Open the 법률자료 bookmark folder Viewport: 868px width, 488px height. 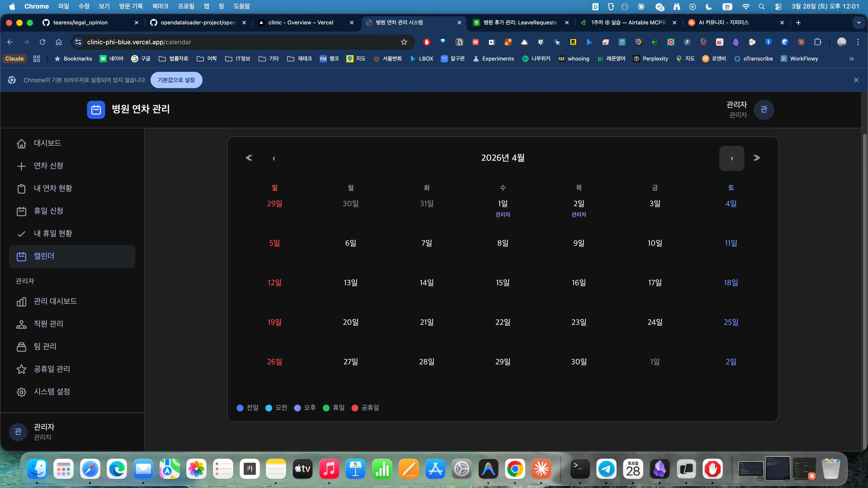(174, 59)
